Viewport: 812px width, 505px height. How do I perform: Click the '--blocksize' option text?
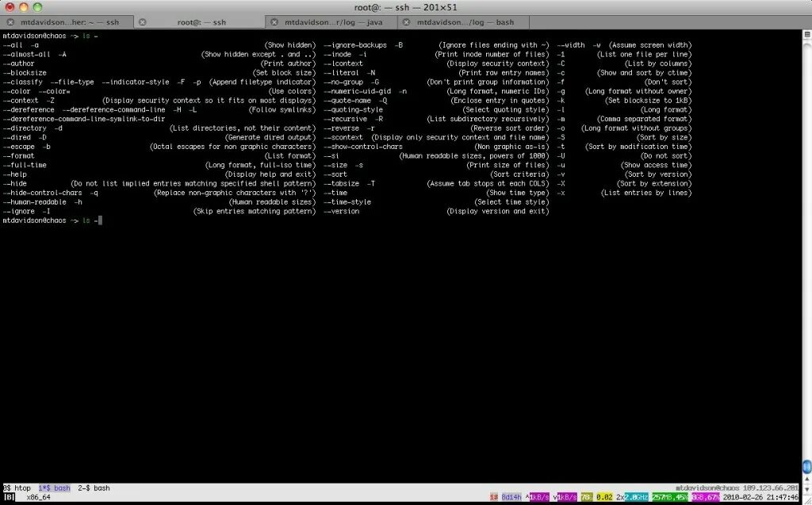[25, 73]
